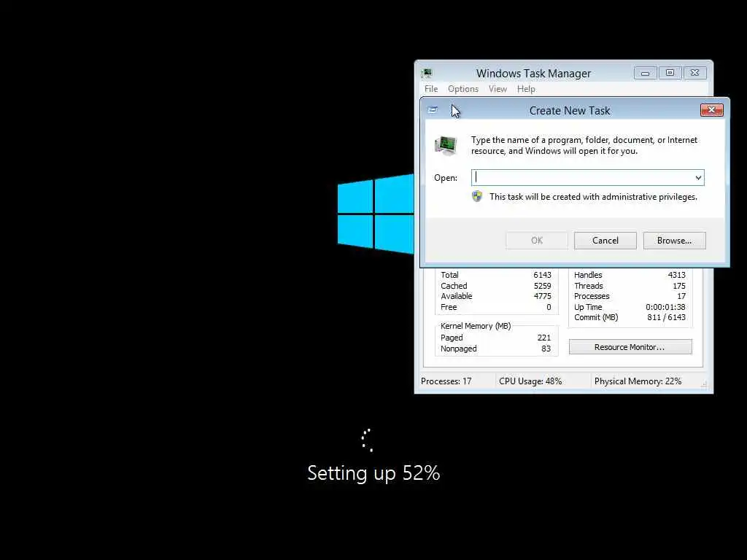Click the greyed OK button

tap(537, 241)
